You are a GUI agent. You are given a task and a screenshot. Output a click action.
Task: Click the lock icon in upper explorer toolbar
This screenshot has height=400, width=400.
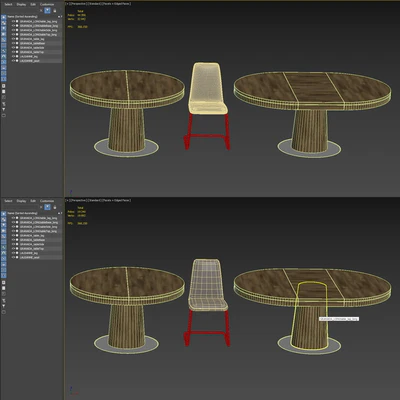[x=55, y=10]
